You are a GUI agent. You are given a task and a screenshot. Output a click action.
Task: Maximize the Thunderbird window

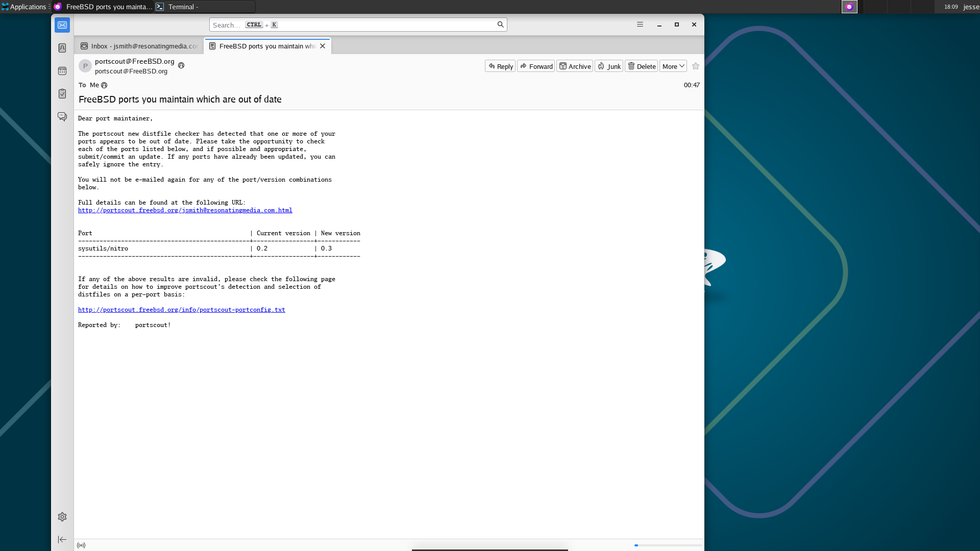pyautogui.click(x=677, y=24)
